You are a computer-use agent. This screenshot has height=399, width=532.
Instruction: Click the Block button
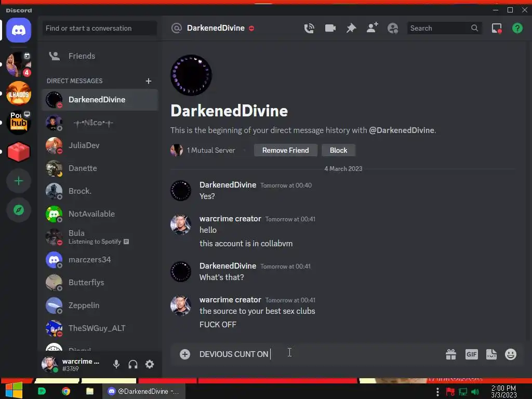point(338,150)
